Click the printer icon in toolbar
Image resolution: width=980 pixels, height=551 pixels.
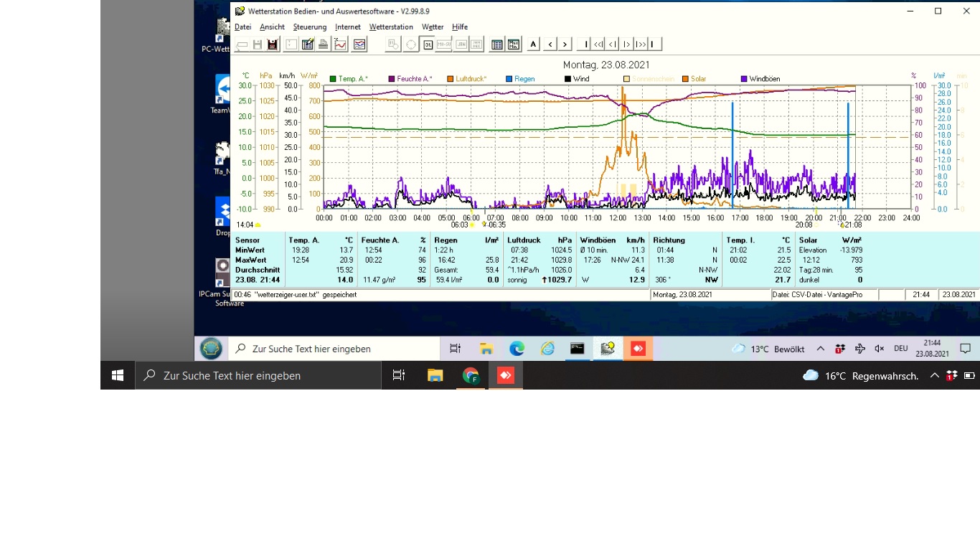(x=324, y=44)
